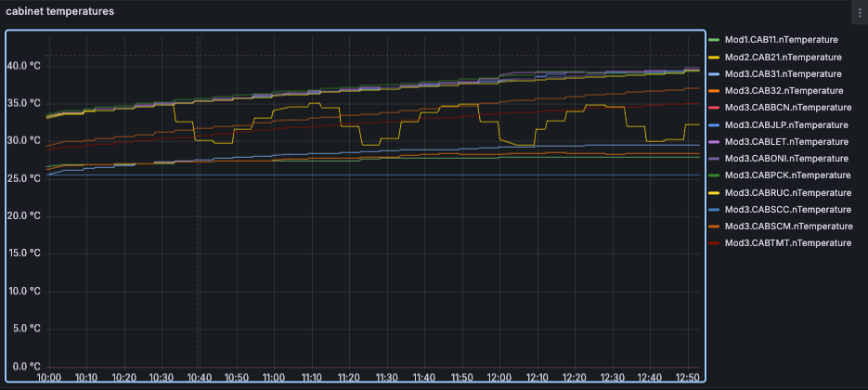This screenshot has width=868, height=390.
Task: Click the 40.0 °C y-axis label
Action: [x=23, y=66]
